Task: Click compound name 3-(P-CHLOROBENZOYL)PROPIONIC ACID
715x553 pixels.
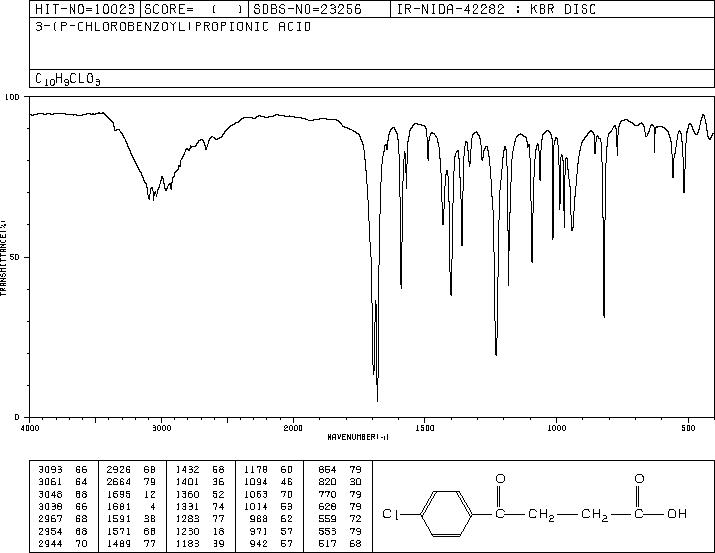Action: 173,27
